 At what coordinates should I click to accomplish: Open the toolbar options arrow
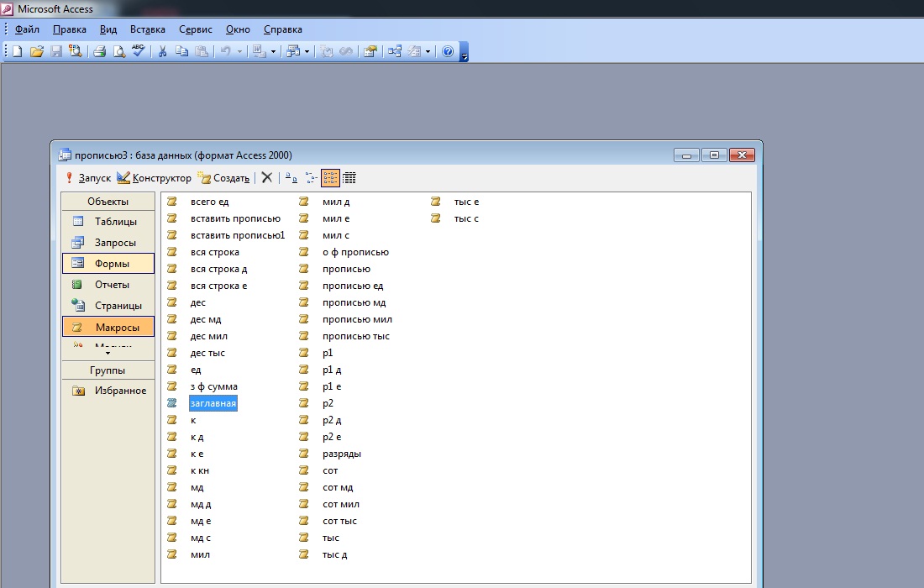pyautogui.click(x=465, y=52)
